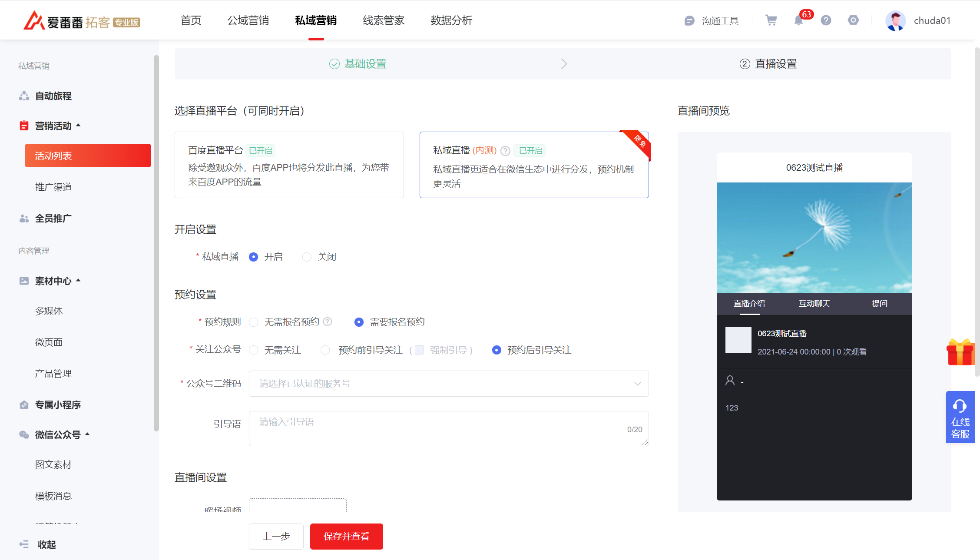980x560 pixels.
Task: Open 线索管家 top navigation item
Action: 384,20
